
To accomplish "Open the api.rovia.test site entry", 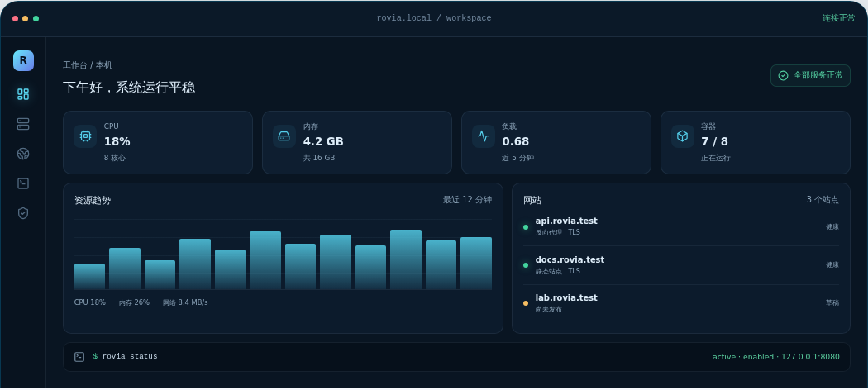I will point(681,226).
